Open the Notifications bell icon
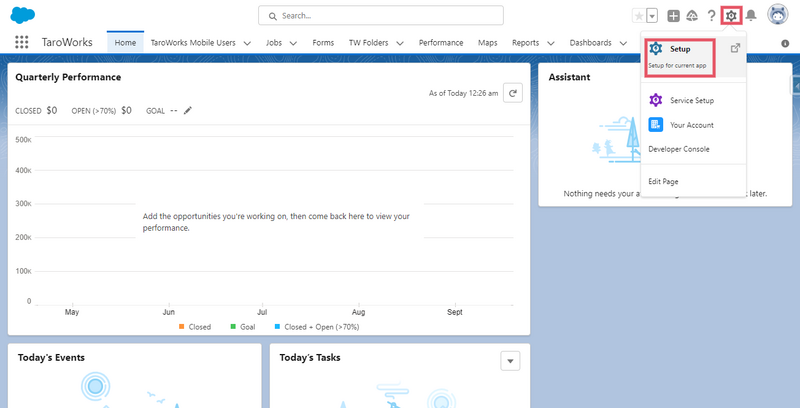Screen dimensions: 800x408 [x=751, y=16]
